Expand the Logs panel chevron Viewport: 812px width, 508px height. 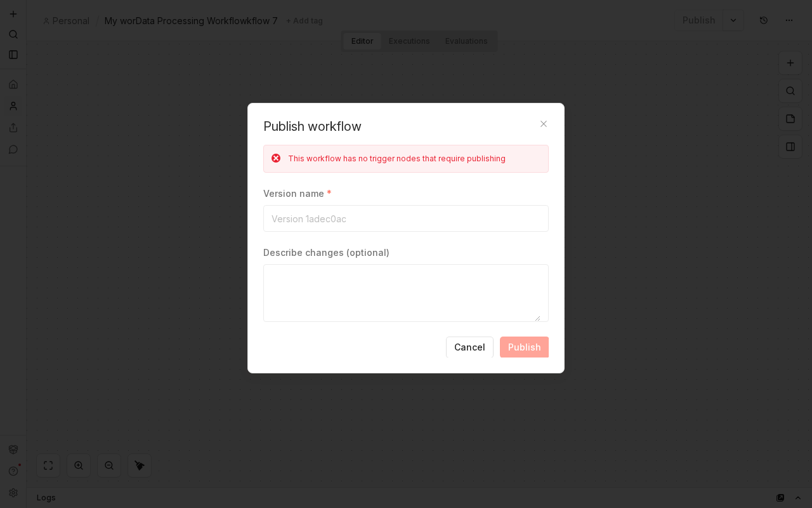click(798, 498)
